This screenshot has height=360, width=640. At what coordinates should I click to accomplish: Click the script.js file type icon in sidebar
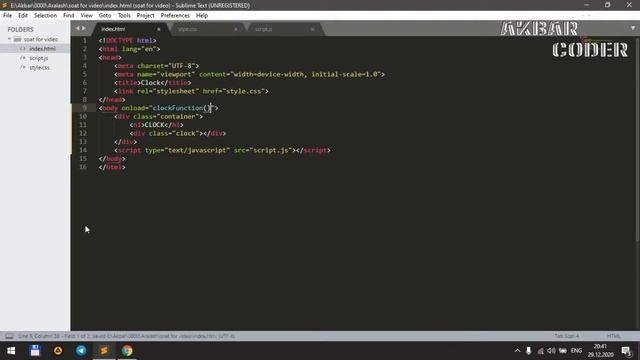(23, 58)
